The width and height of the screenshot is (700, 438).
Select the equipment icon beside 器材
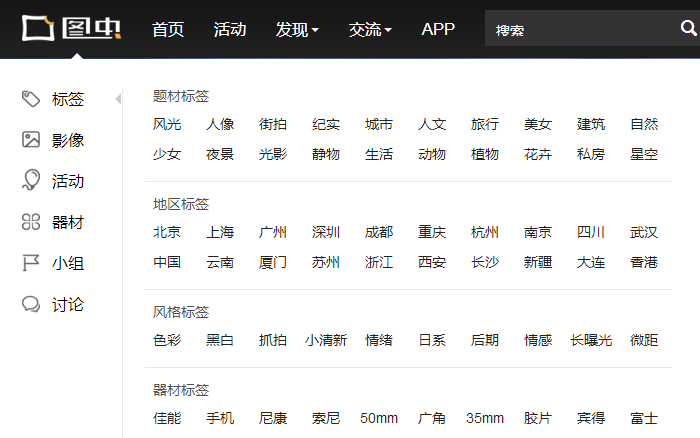tap(31, 222)
